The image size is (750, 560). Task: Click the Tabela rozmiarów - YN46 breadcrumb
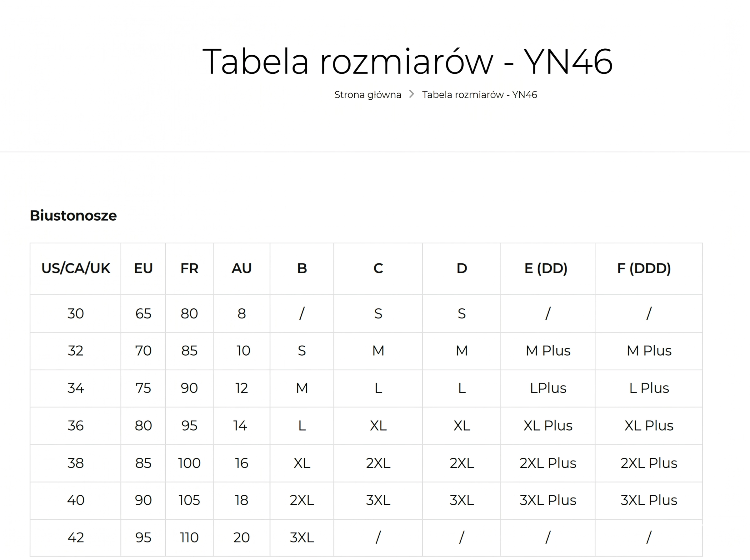click(479, 95)
